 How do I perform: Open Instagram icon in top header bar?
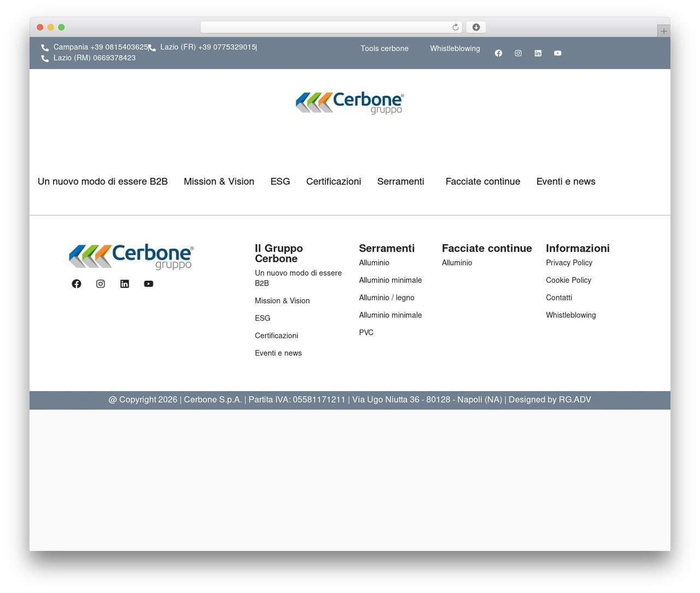[x=518, y=53]
